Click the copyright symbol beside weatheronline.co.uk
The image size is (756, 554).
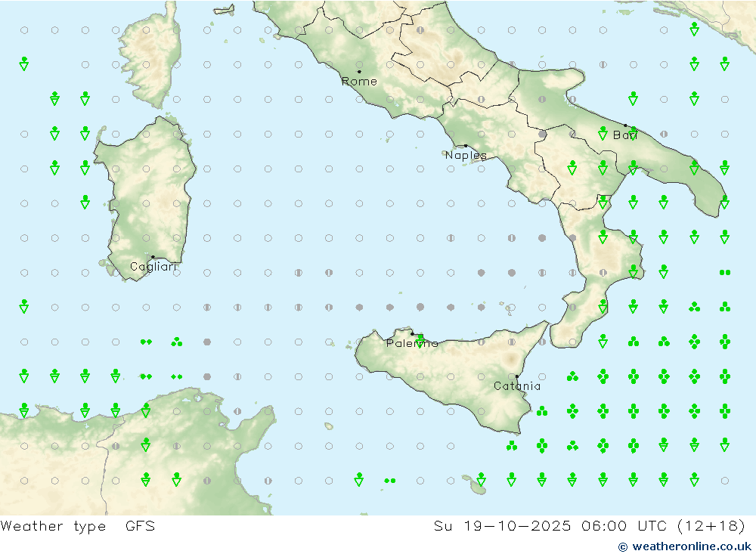(x=623, y=546)
